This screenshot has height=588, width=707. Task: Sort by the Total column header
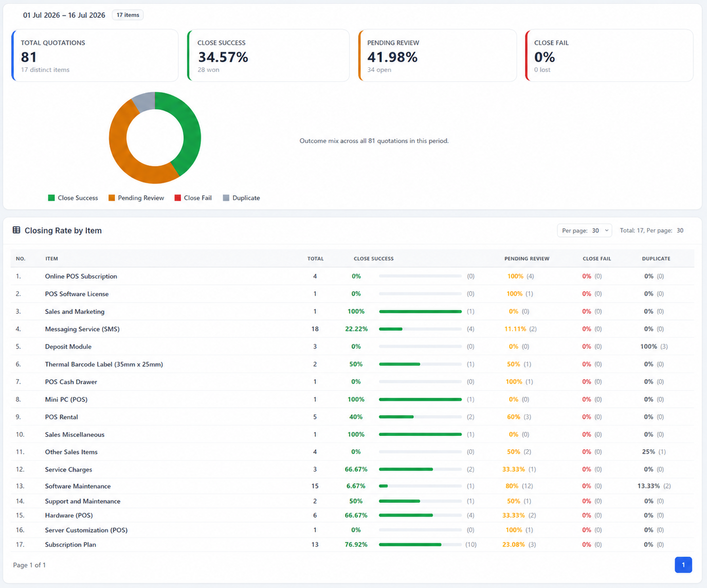[315, 259]
